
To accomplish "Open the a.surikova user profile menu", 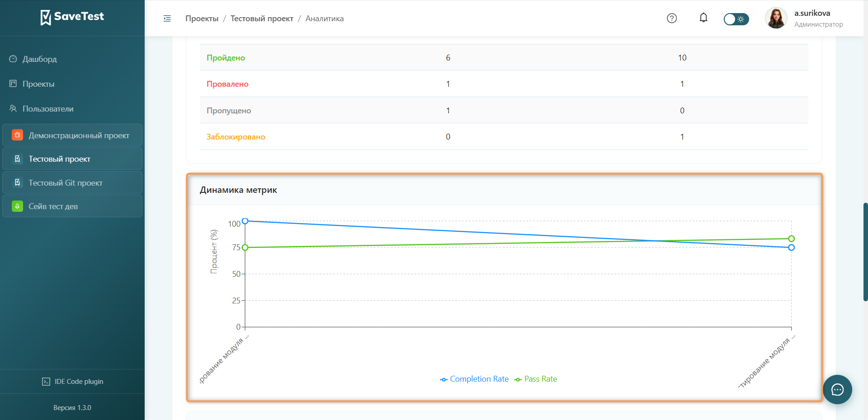I will (x=804, y=19).
